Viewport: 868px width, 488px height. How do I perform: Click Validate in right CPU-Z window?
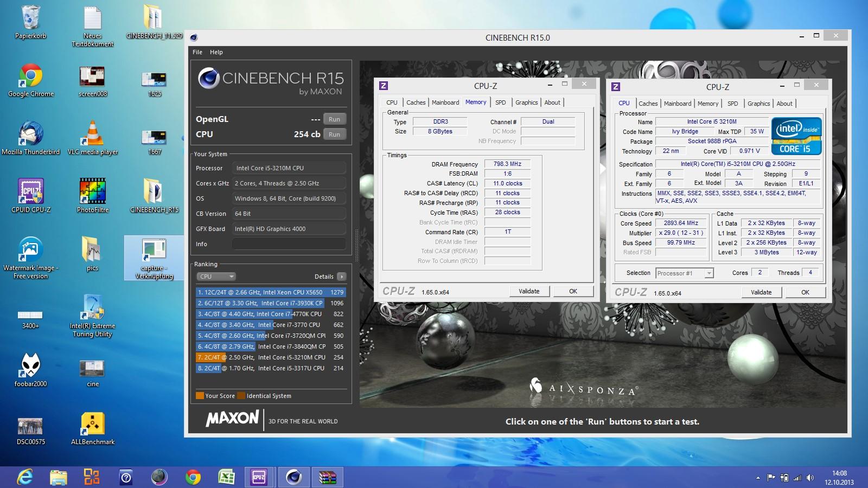762,292
